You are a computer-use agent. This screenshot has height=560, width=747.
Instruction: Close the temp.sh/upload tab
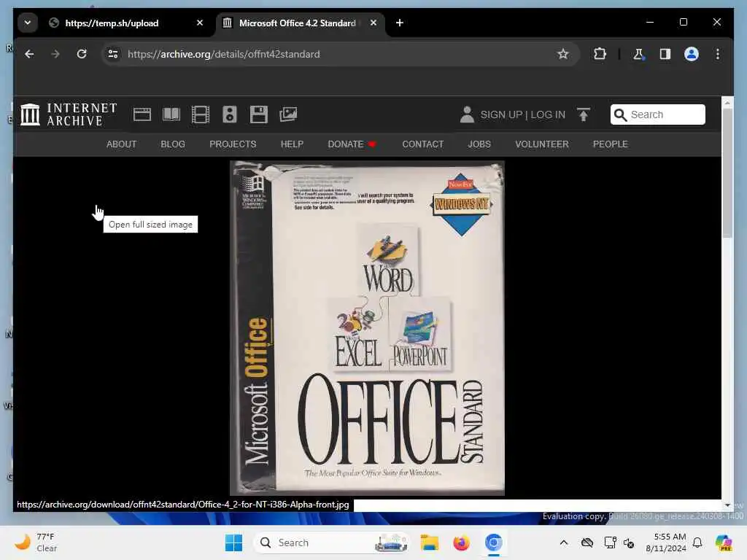[200, 23]
